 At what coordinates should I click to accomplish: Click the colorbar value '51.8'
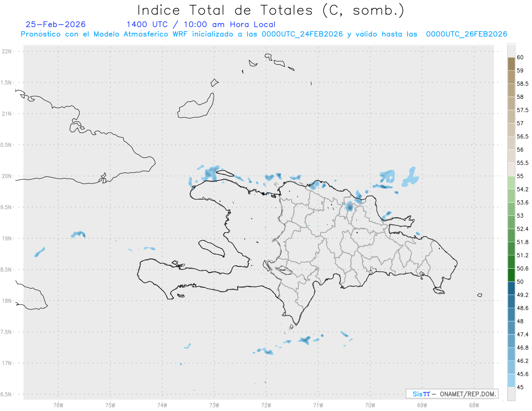coord(523,242)
